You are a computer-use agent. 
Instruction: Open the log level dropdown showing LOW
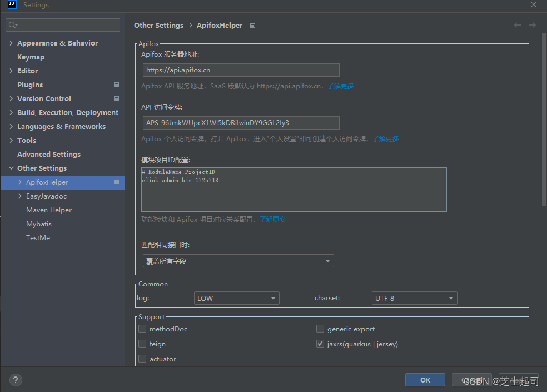click(x=236, y=298)
